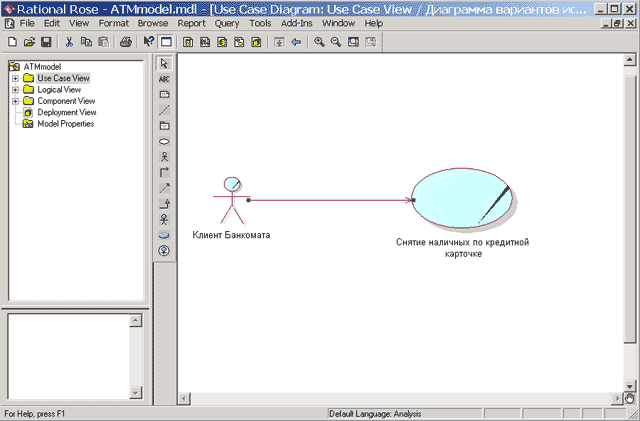
Task: Expand the Use Case View tree node
Action: [x=15, y=78]
